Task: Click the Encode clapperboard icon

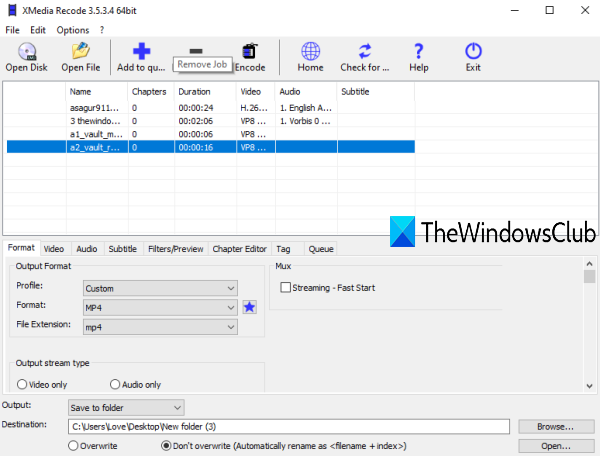Action: point(250,51)
